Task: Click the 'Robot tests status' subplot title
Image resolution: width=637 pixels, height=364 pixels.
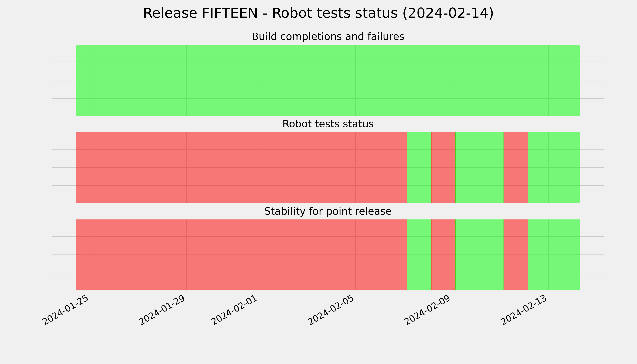Action: pyautogui.click(x=328, y=124)
